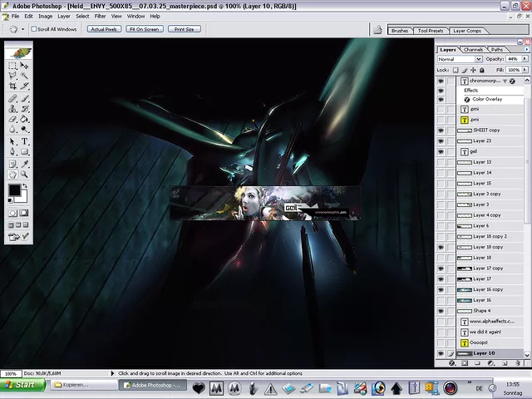This screenshot has width=532, height=399.
Task: Select the Brush tool
Action: (x=24, y=99)
